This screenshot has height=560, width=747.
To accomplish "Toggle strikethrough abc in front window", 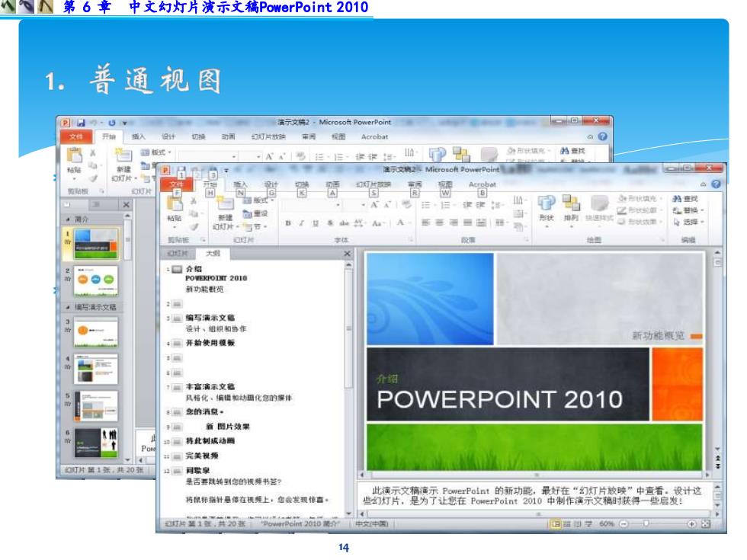I will click(x=344, y=222).
